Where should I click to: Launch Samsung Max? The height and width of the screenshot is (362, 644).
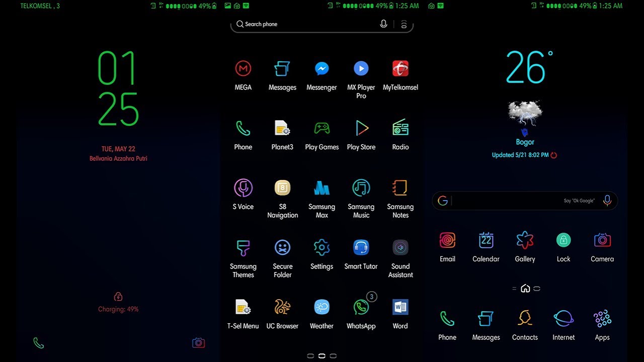(x=321, y=188)
